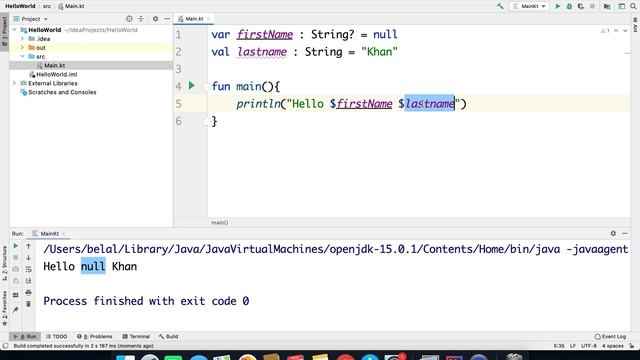Image resolution: width=640 pixels, height=360 pixels.
Task: Click the 4 spaces indent status entry
Action: (612, 346)
